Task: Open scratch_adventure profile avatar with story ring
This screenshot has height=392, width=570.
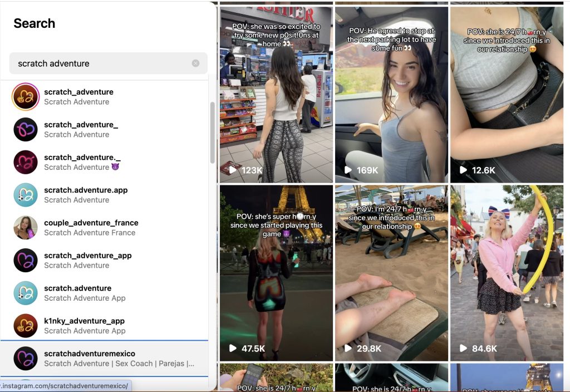Action: 26,97
